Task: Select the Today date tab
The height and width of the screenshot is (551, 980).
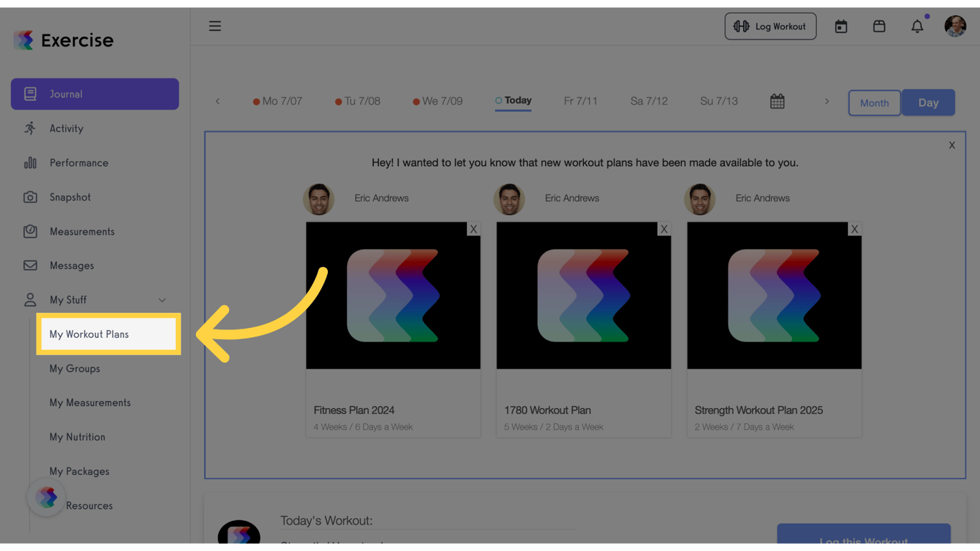Action: point(514,100)
